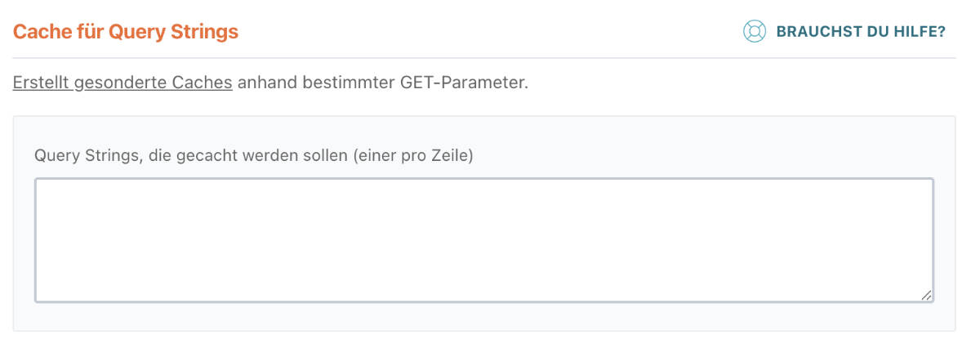980x357 pixels.
Task: Follow the "Erstellt gesonderte Caches" link
Action: [122, 83]
